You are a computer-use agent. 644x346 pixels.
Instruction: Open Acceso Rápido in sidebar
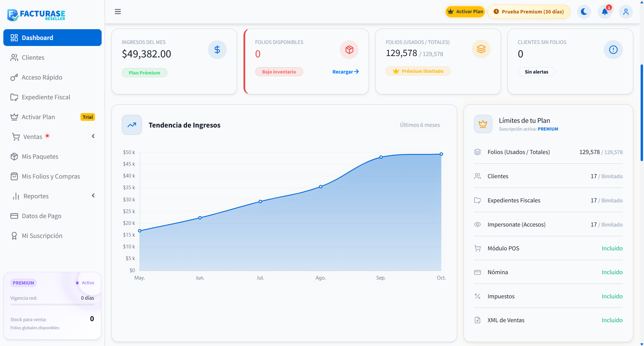tap(52, 77)
